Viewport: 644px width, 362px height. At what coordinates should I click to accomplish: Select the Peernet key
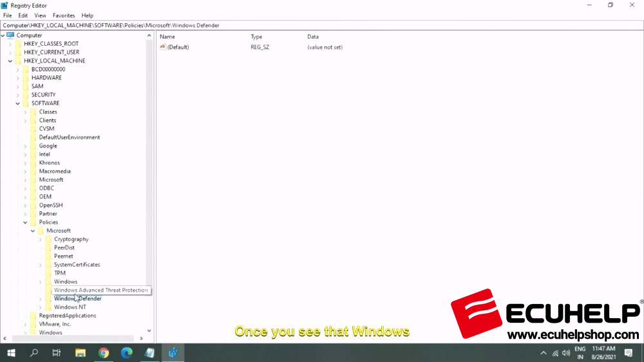[x=64, y=256]
